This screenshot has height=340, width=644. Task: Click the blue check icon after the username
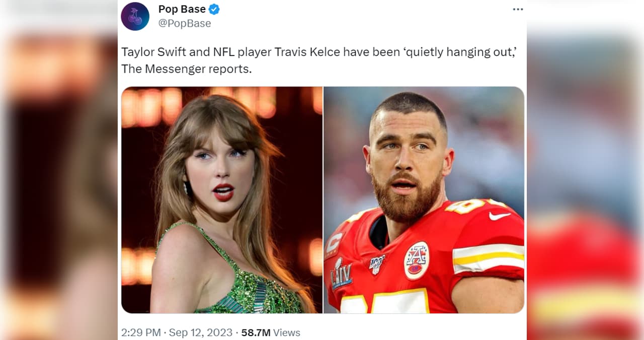tap(213, 9)
